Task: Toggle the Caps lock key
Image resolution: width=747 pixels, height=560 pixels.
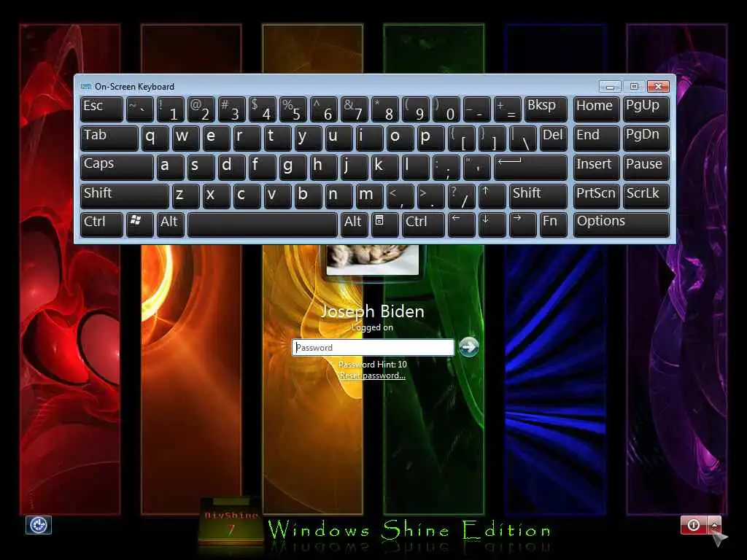Action: 117,167
